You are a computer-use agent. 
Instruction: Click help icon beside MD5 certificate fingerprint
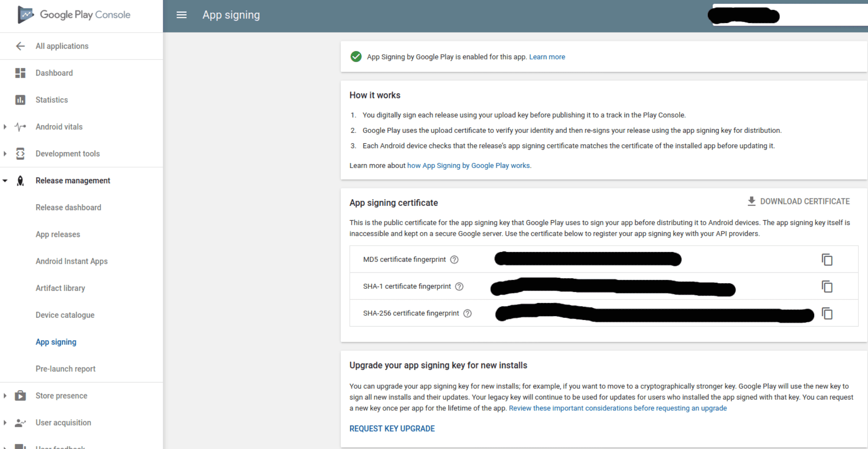click(x=454, y=260)
